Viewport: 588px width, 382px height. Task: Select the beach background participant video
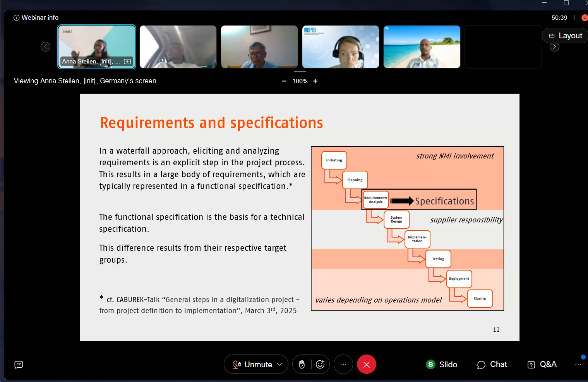click(x=422, y=46)
